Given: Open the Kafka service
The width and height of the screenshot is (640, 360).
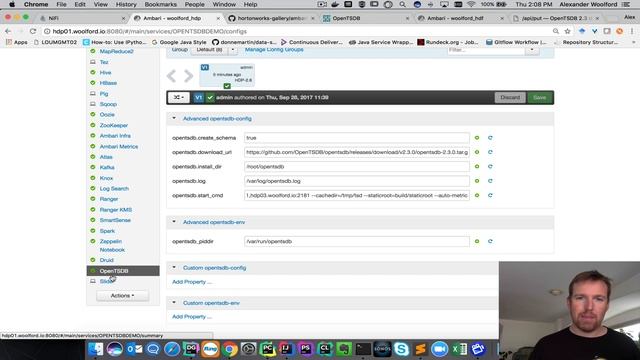Looking at the screenshot, I should tap(107, 167).
